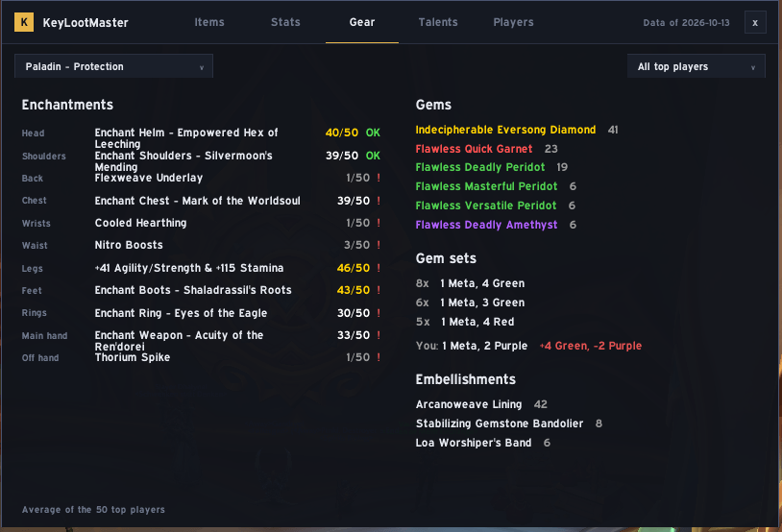The width and height of the screenshot is (782, 532).
Task: Click Enchant Shoulders - Silvermoon's Mending entry
Action: (x=183, y=161)
